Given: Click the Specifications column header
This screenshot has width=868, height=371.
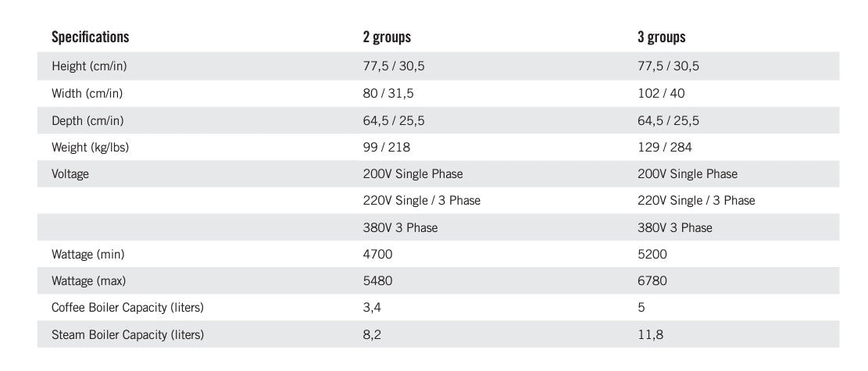Looking at the screenshot, I should (90, 37).
